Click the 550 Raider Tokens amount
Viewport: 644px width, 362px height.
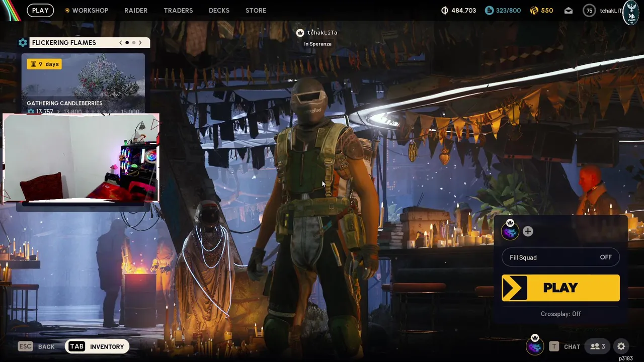[x=547, y=11]
